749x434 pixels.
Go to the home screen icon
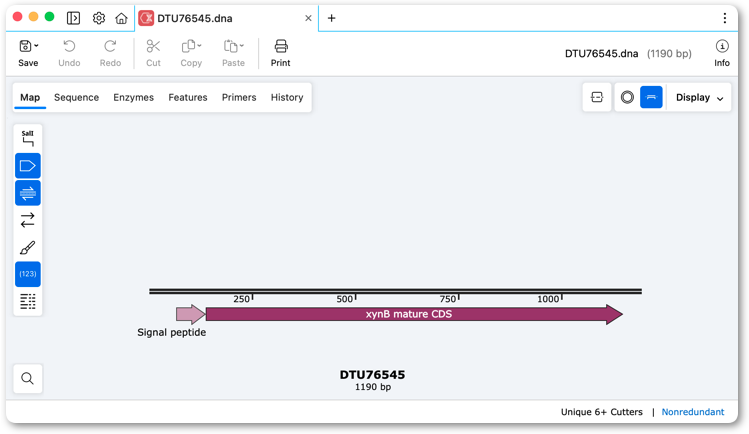coord(121,18)
